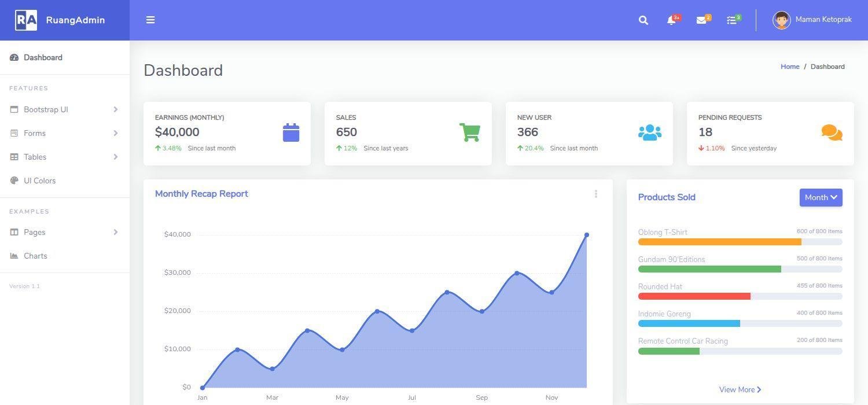This screenshot has width=868, height=405.
Task: Click '455 of 800 Items' label
Action: (819, 286)
